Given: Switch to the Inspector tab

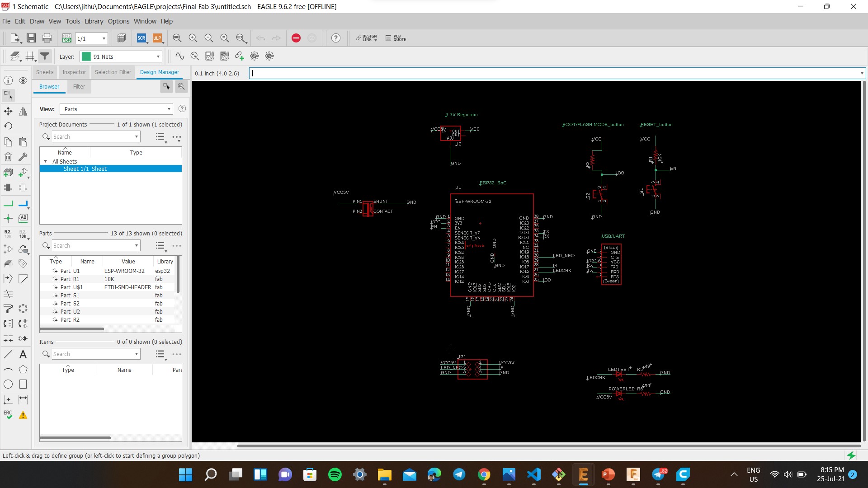Looking at the screenshot, I should (x=74, y=72).
